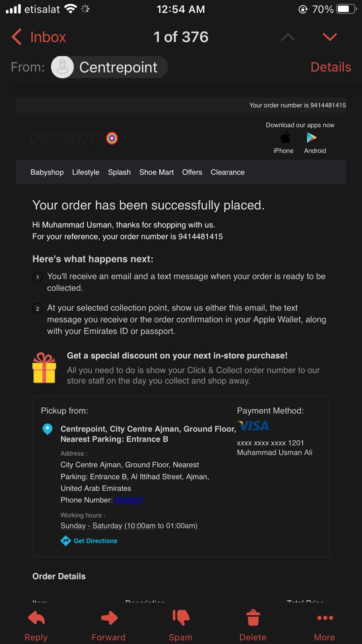Screen dimensions: 362x644
Task: Mark email as Spam with thumbs-down icon
Action: point(181,618)
